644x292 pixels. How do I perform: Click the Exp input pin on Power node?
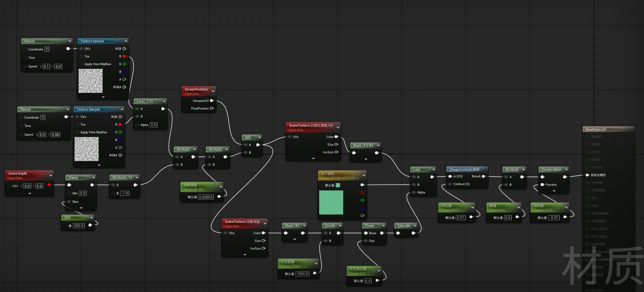coord(366,241)
